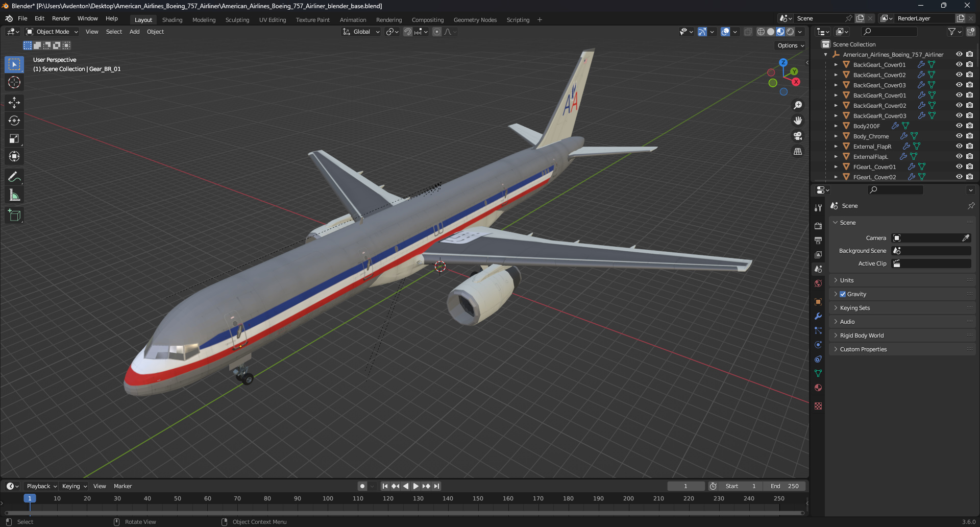Jump to the first frame
980x527 pixels.
(385, 486)
